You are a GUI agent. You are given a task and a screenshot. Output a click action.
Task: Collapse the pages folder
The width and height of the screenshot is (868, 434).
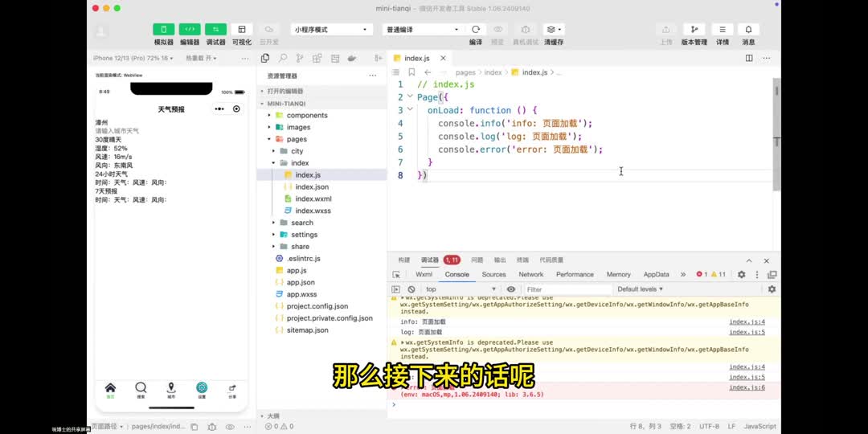tap(321, 139)
